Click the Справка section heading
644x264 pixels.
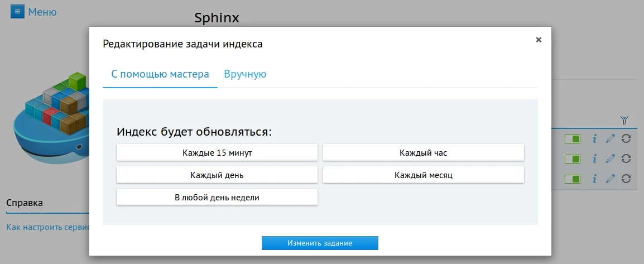[25, 203]
